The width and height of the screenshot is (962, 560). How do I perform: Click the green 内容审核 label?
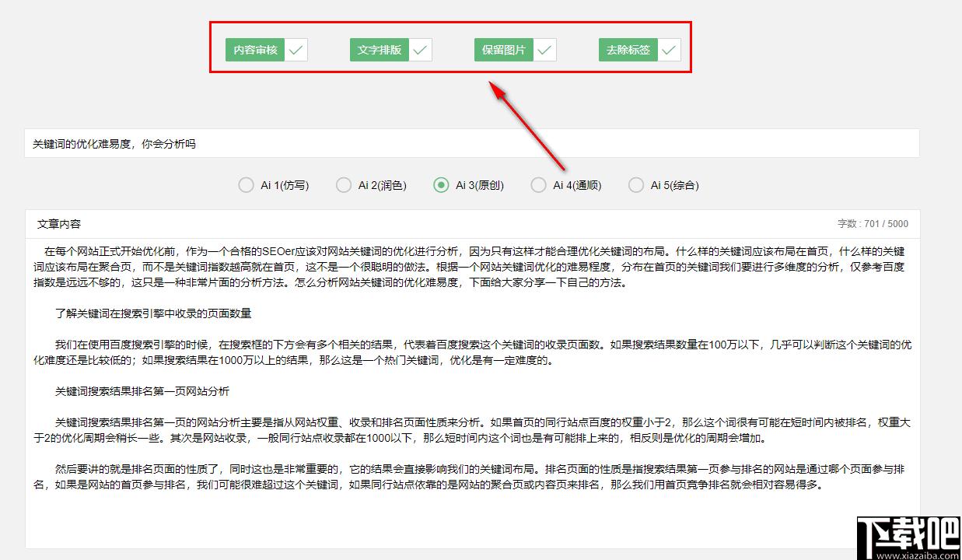[255, 50]
